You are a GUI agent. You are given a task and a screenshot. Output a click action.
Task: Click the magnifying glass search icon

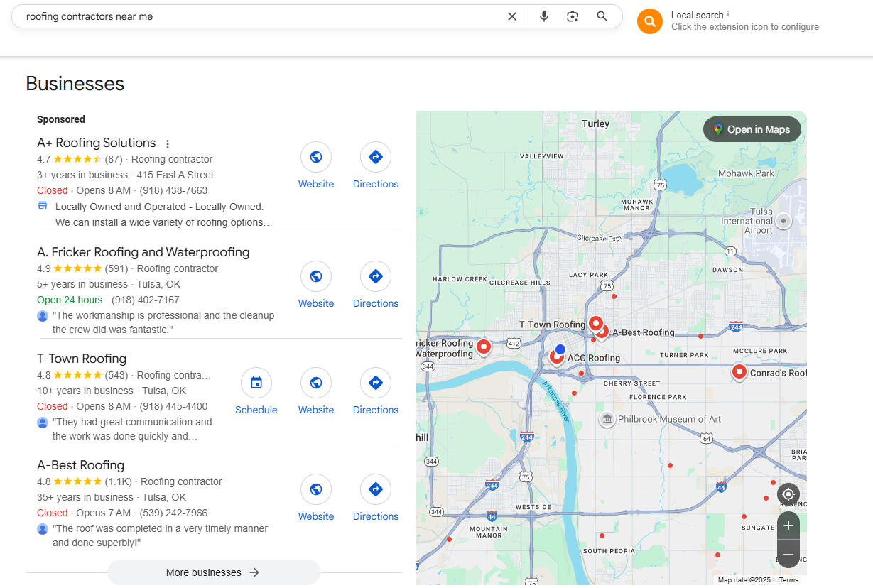[602, 16]
